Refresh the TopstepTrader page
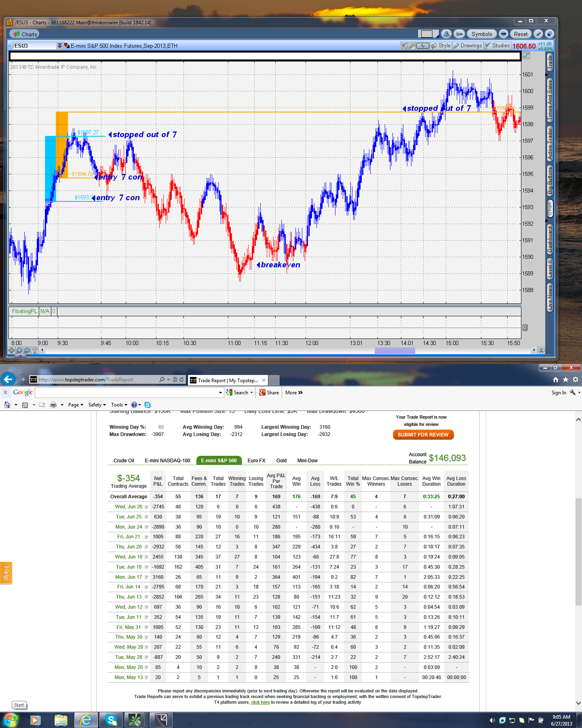582x728 pixels. tap(182, 379)
